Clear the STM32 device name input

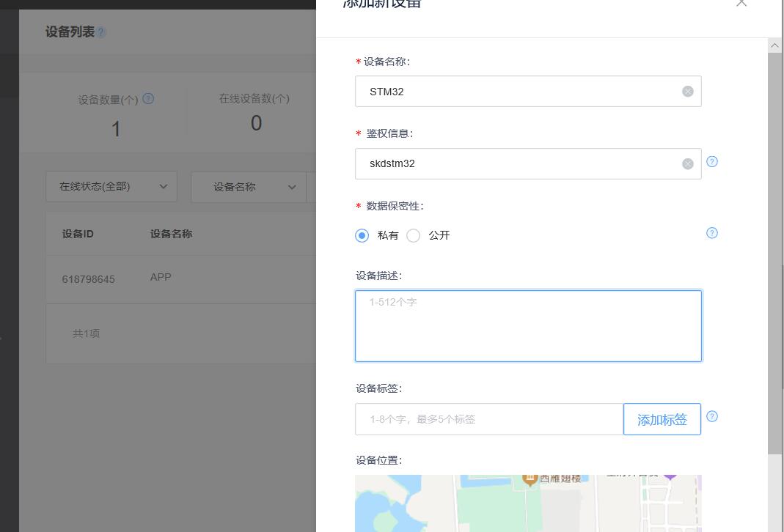(687, 91)
